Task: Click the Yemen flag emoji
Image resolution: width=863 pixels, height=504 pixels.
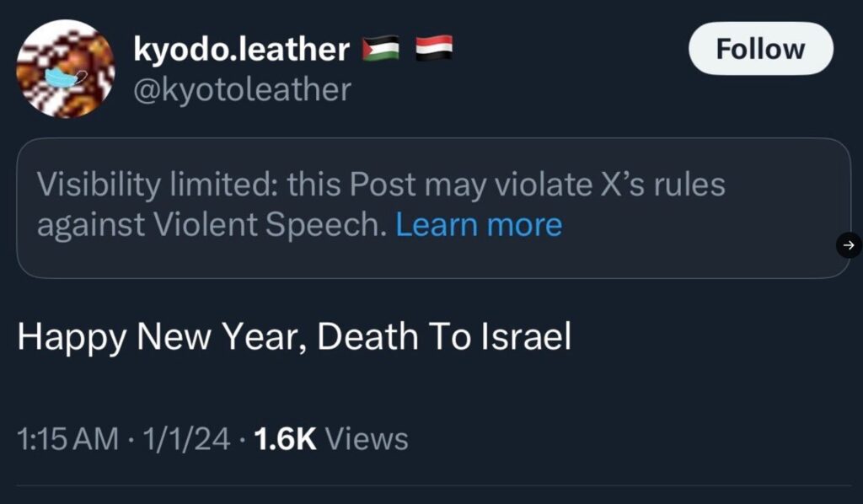Action: tap(432, 49)
